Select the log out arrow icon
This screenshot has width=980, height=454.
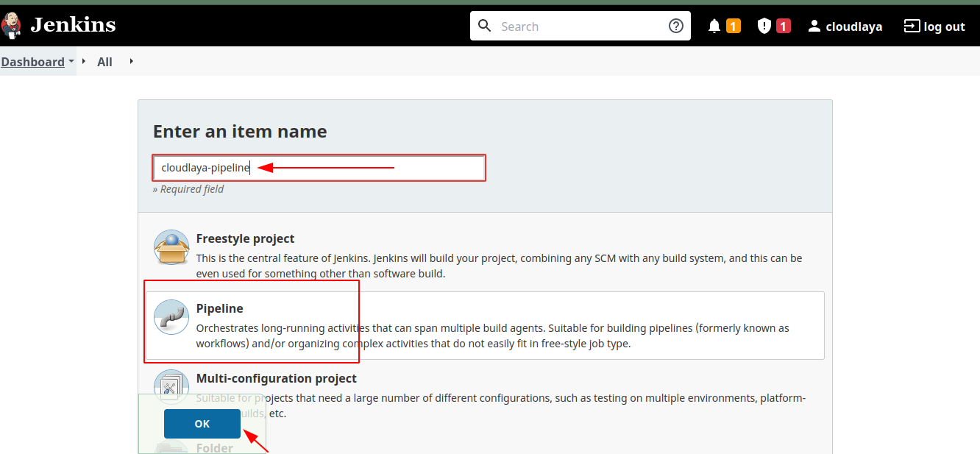click(912, 26)
